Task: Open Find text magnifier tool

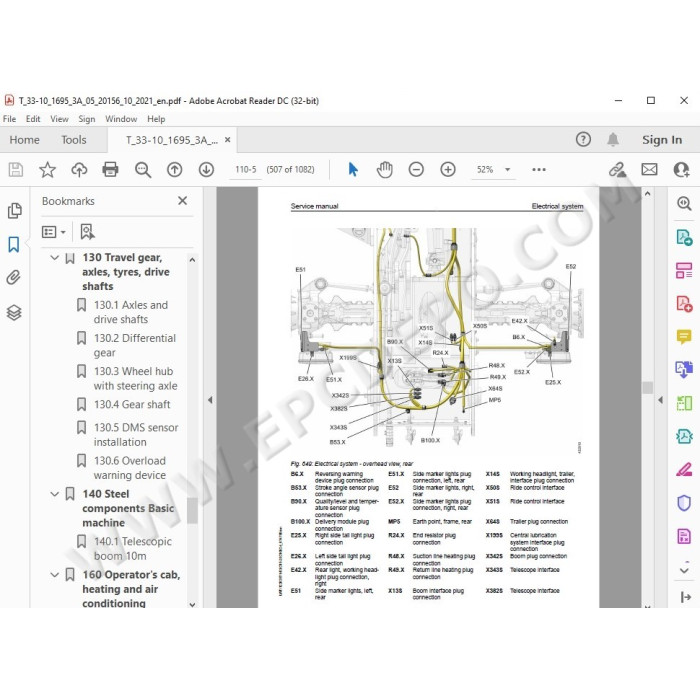Action: [x=143, y=170]
